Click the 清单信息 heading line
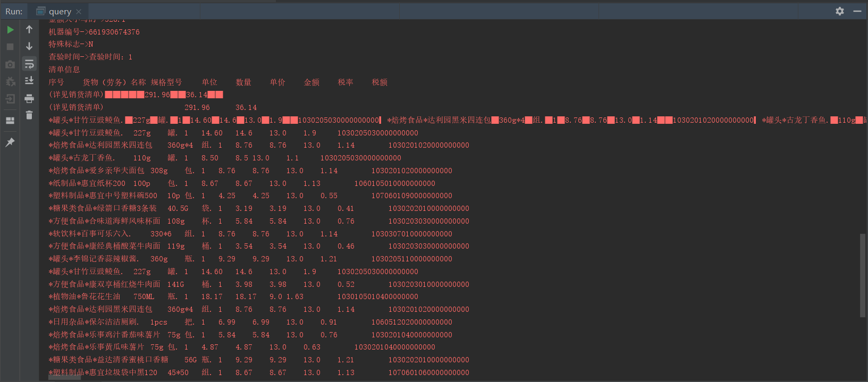 point(64,70)
